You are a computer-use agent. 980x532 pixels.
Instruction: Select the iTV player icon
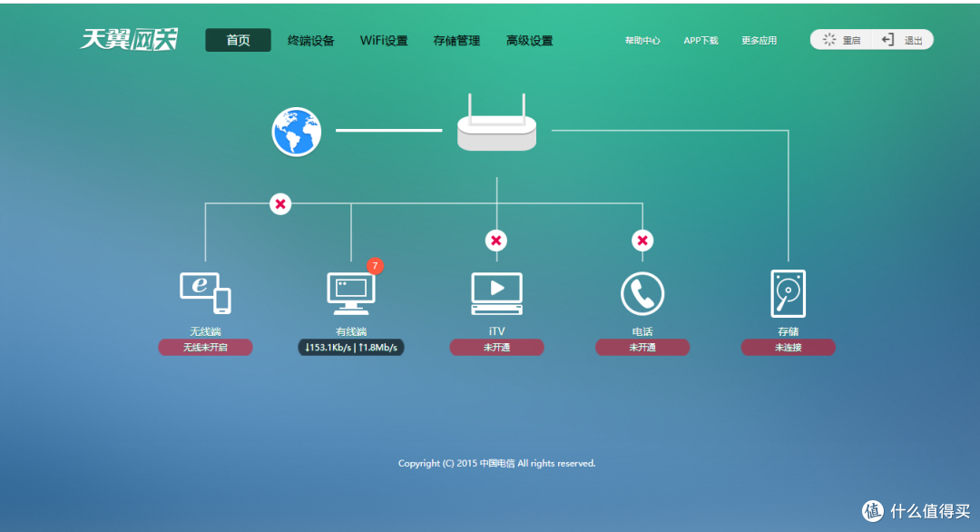pos(497,293)
